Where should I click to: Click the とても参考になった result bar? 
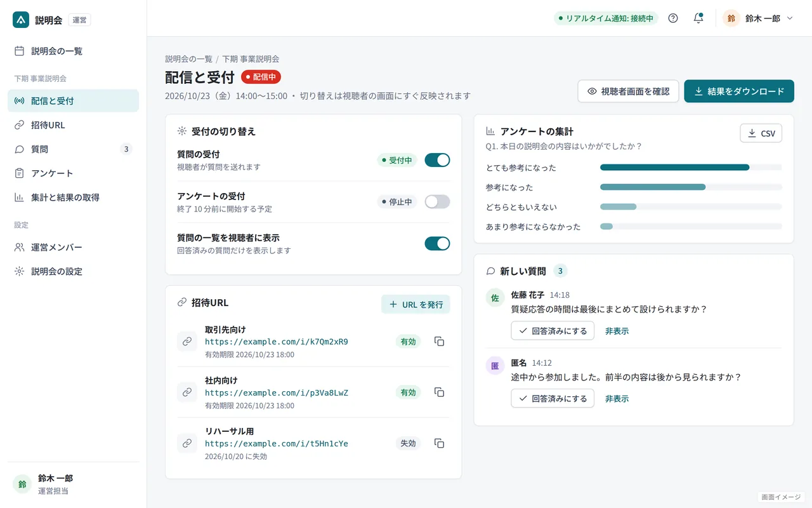(674, 168)
